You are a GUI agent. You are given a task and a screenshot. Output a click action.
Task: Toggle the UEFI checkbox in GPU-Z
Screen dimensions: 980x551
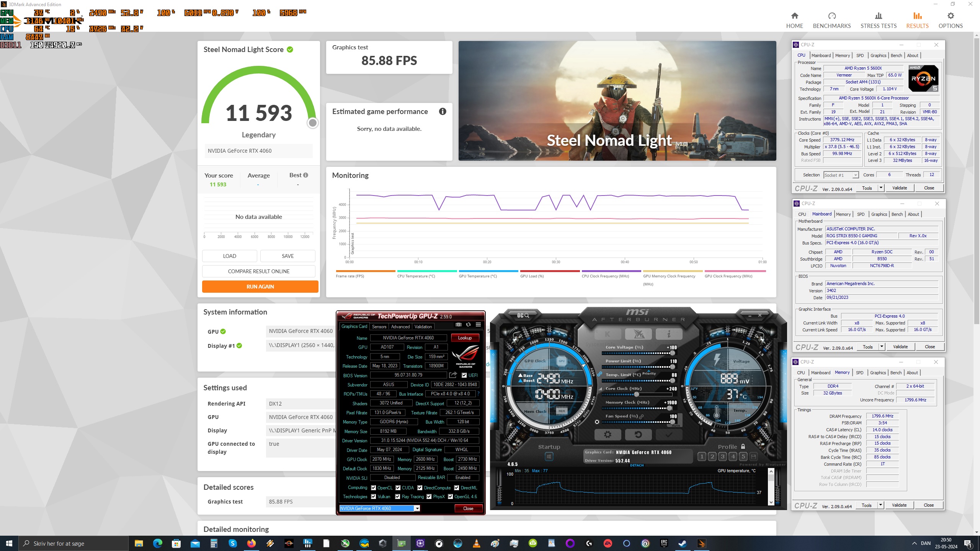[464, 375]
